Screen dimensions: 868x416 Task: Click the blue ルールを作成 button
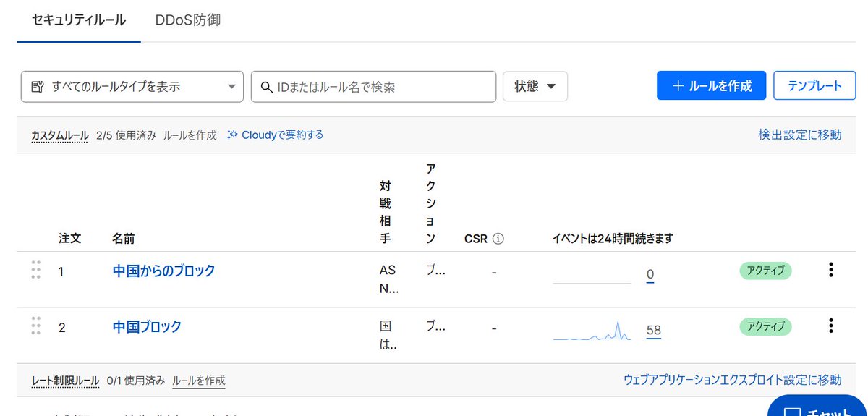[x=711, y=85]
